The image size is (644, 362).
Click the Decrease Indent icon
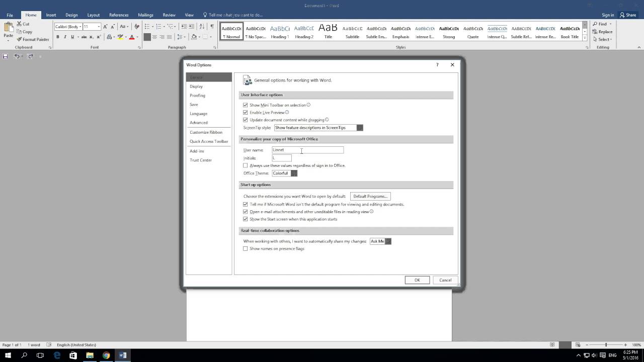pos(184,27)
